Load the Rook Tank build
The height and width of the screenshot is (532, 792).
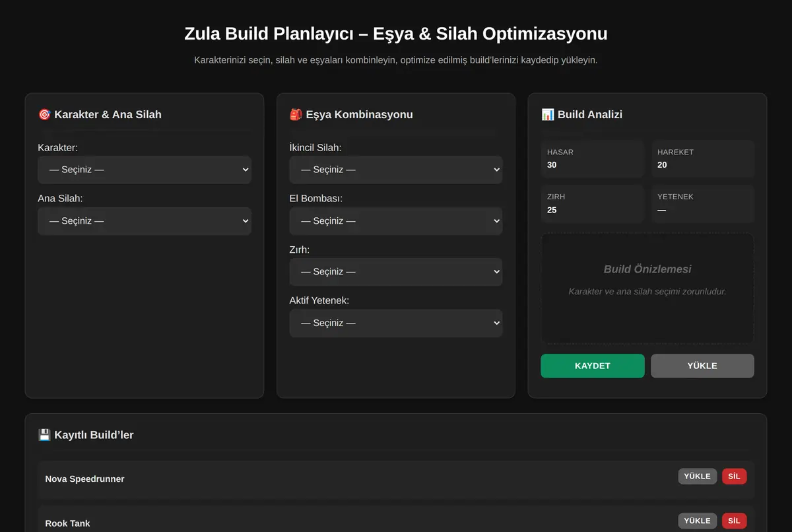[x=698, y=521]
